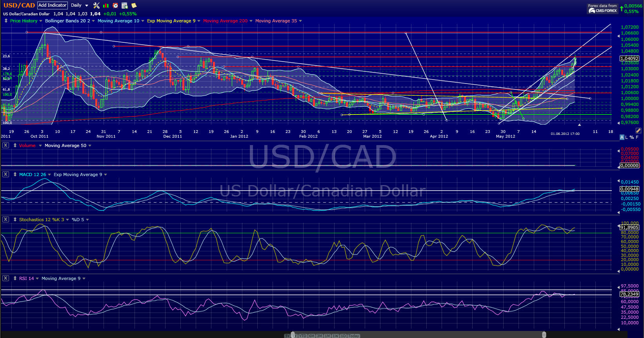
Task: Expand Stochastics 12 %K 3 options
Action: click(x=67, y=220)
